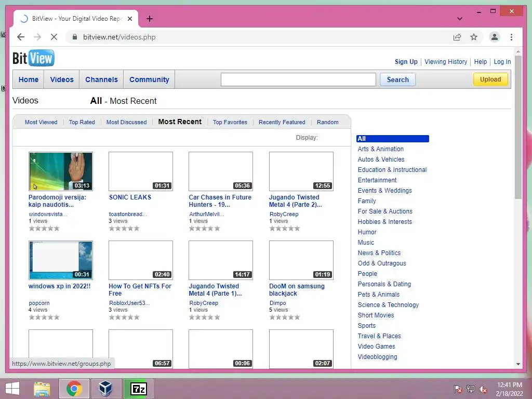Screen dimensions: 532x399
Task: Switch to Most Discussed videos
Action: (x=127, y=122)
